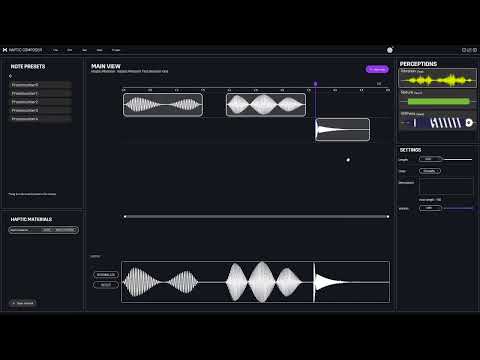Click the small icon under Note Presets heading
Viewport: 480px width, 360px height.
(x=10, y=76)
